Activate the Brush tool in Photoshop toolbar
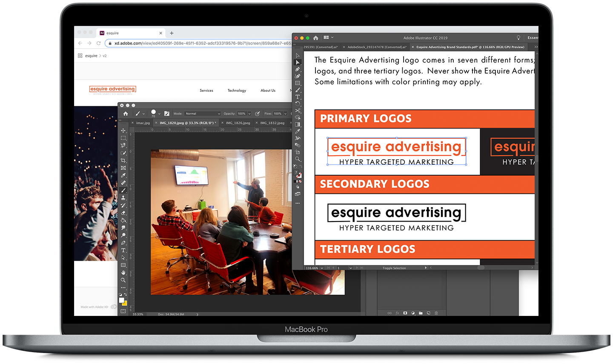 [x=123, y=190]
